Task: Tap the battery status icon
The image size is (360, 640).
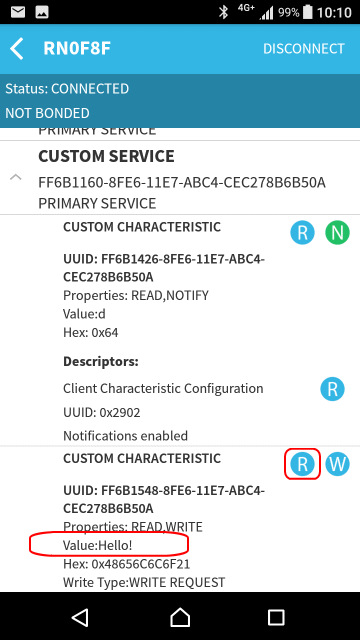Action: [x=308, y=12]
